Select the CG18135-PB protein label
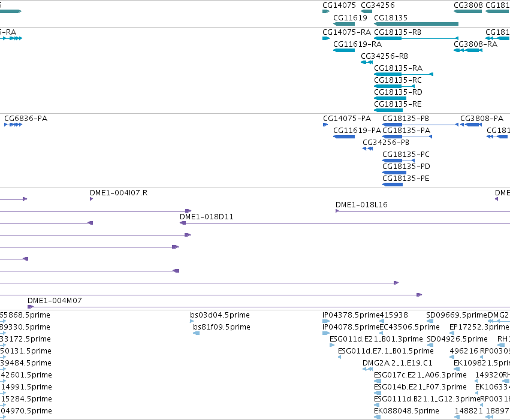 (x=406, y=119)
